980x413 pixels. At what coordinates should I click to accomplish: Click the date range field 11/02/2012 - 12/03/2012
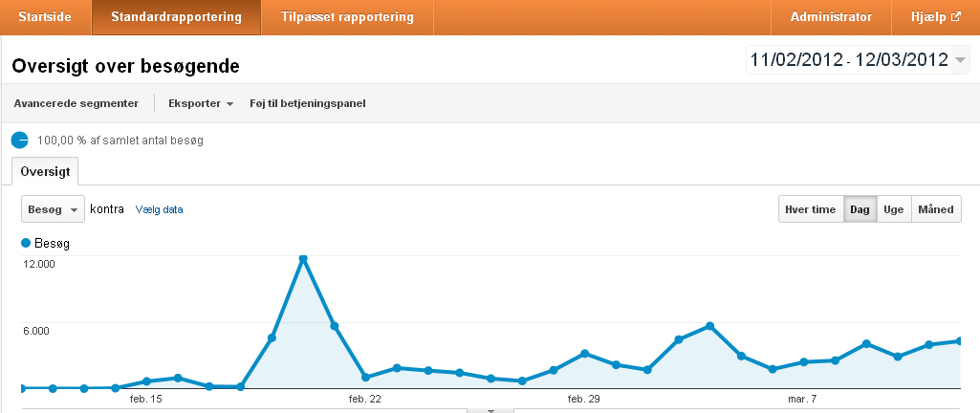tap(849, 60)
